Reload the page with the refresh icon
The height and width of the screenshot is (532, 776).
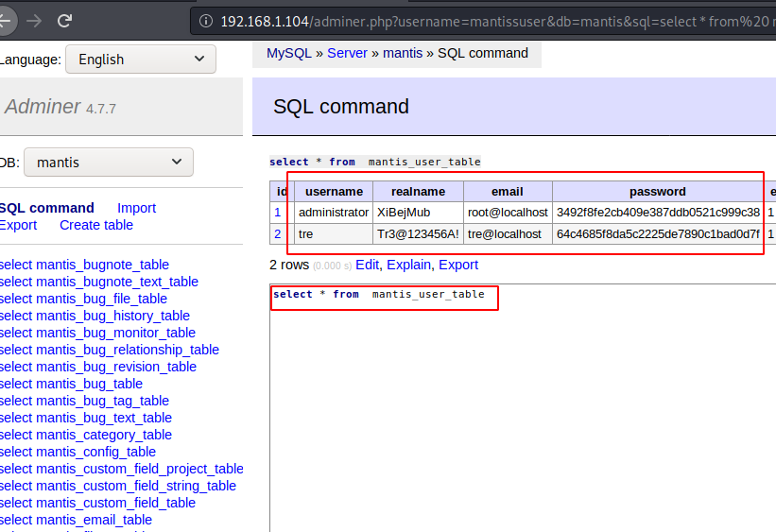[64, 21]
